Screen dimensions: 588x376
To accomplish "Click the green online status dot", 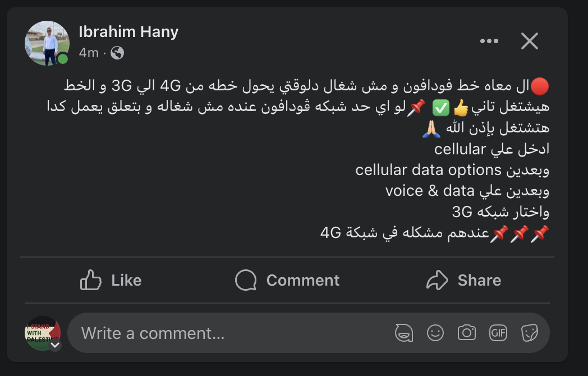I will point(63,59).
